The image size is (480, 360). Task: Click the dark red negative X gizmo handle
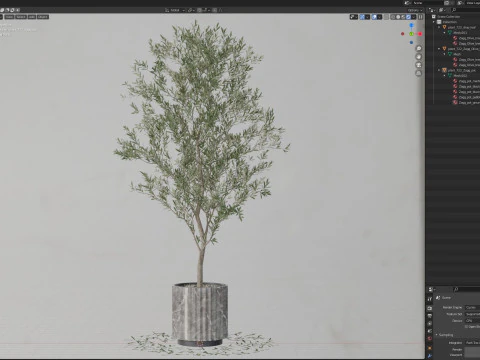[403, 34]
